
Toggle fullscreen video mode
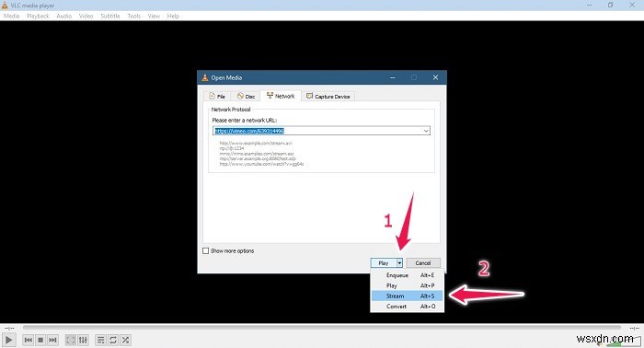point(71,340)
